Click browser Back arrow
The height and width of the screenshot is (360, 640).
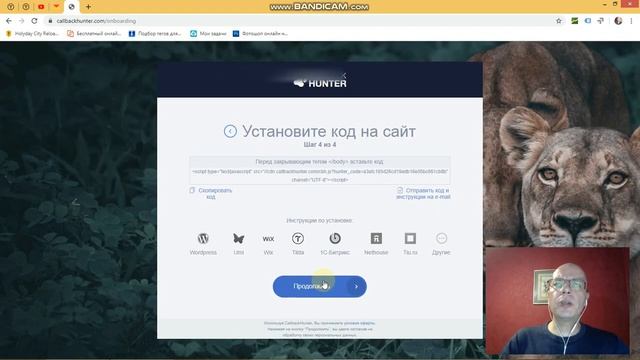pos(9,21)
